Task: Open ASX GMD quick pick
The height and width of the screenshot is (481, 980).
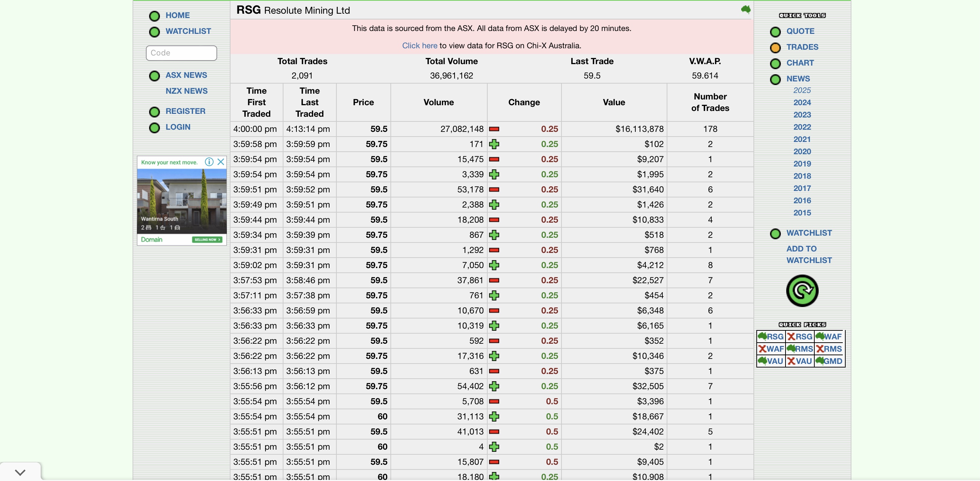Action: click(x=829, y=361)
